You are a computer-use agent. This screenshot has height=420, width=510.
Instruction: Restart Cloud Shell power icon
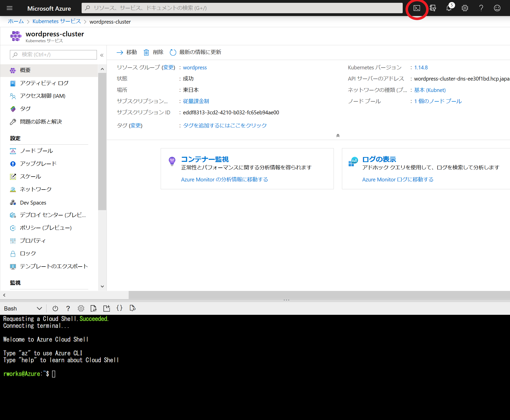(x=55, y=308)
